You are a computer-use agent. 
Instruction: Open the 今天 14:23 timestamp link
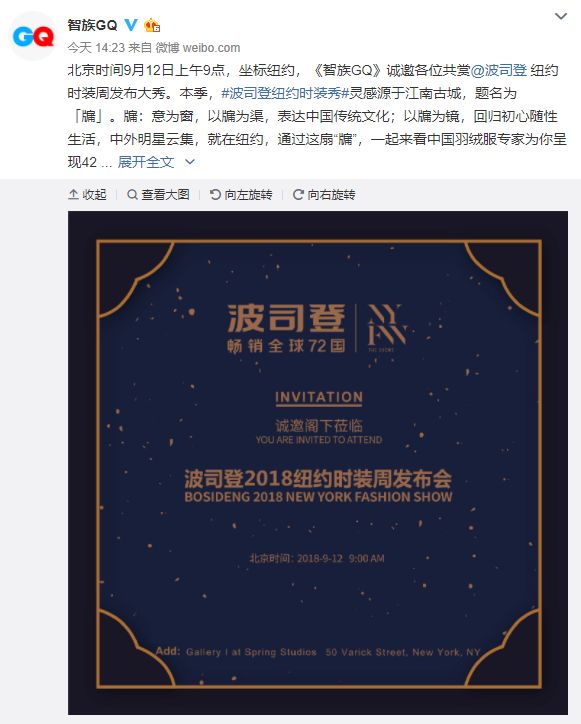96,48
